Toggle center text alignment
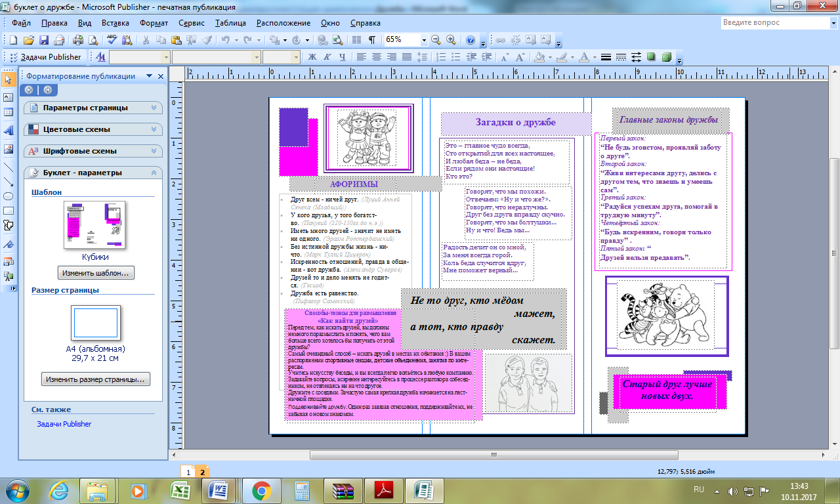The height and width of the screenshot is (504, 840). tap(376, 57)
